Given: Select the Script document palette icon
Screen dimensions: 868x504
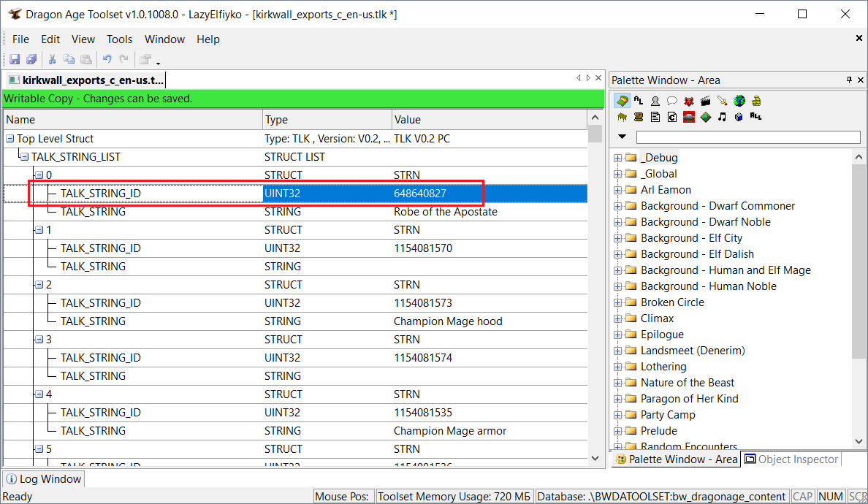Looking at the screenshot, I should (x=655, y=117).
